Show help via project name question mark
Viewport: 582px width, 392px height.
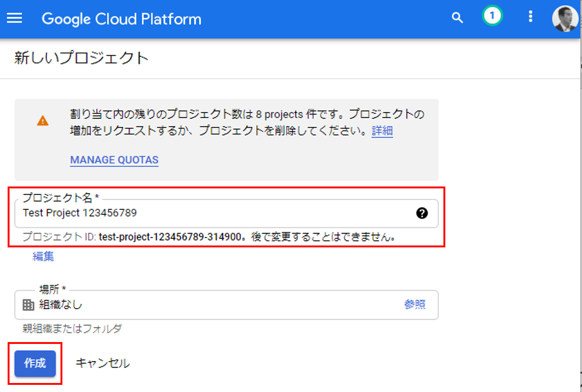[x=421, y=213]
